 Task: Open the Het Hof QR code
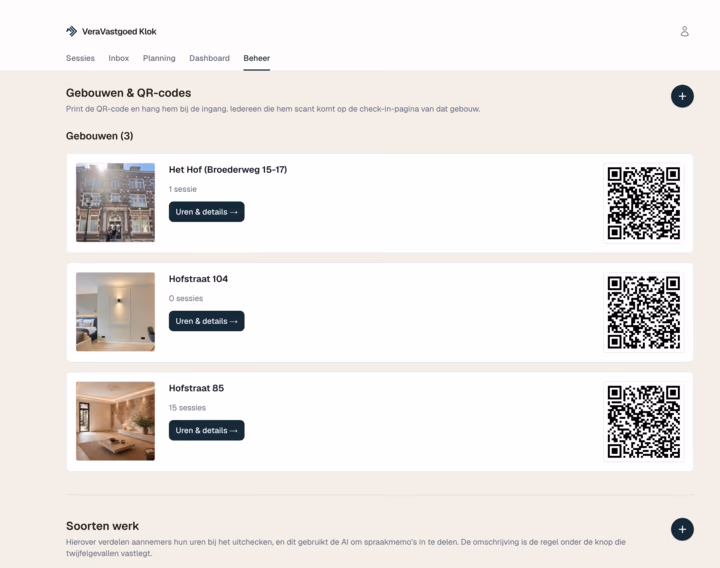pyautogui.click(x=643, y=203)
